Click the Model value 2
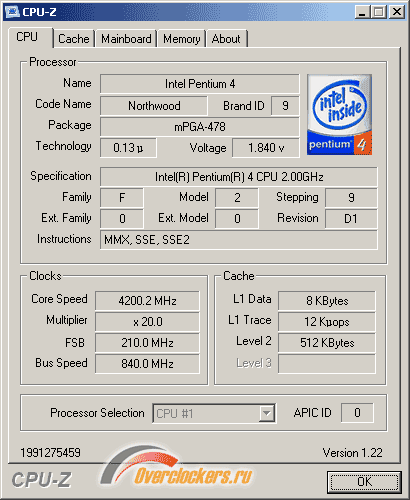The image size is (410, 500). click(237, 198)
